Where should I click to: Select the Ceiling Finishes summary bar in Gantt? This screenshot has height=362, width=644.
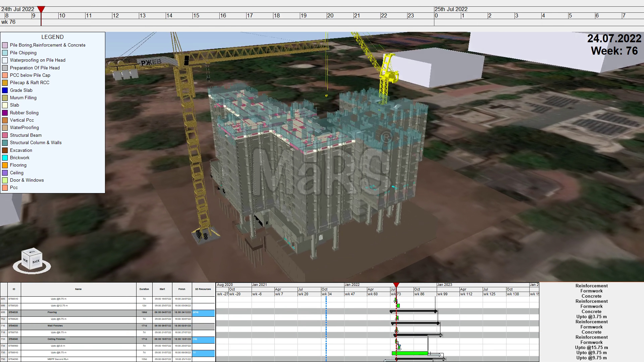(x=418, y=335)
